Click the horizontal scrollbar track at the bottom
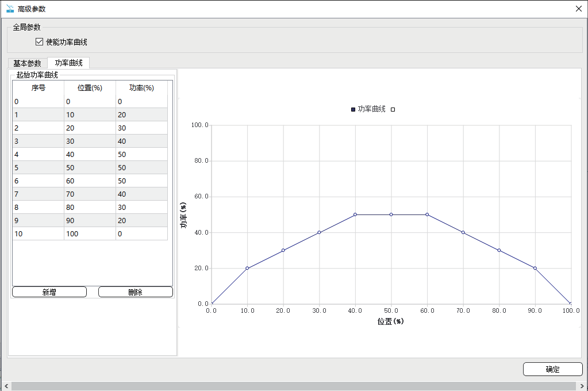This screenshot has height=391, width=588. point(287,386)
